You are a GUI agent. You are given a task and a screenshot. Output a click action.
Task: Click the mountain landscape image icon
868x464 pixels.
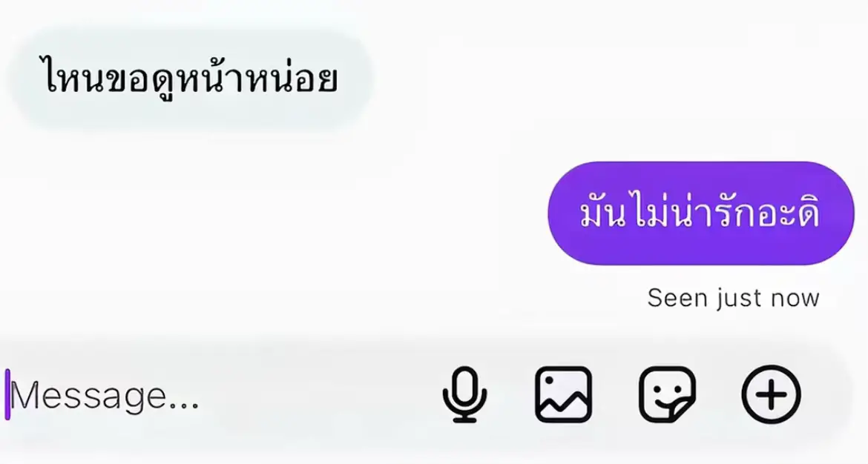pos(564,395)
